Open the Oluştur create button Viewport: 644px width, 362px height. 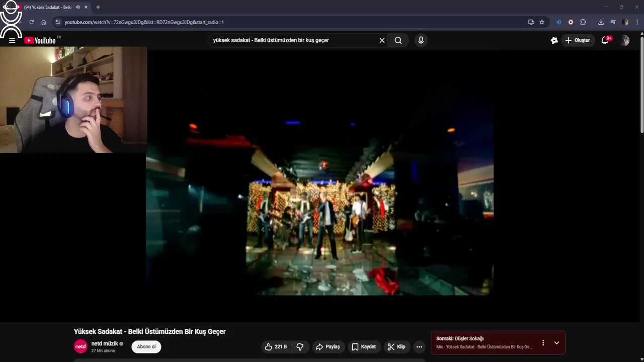click(x=578, y=40)
